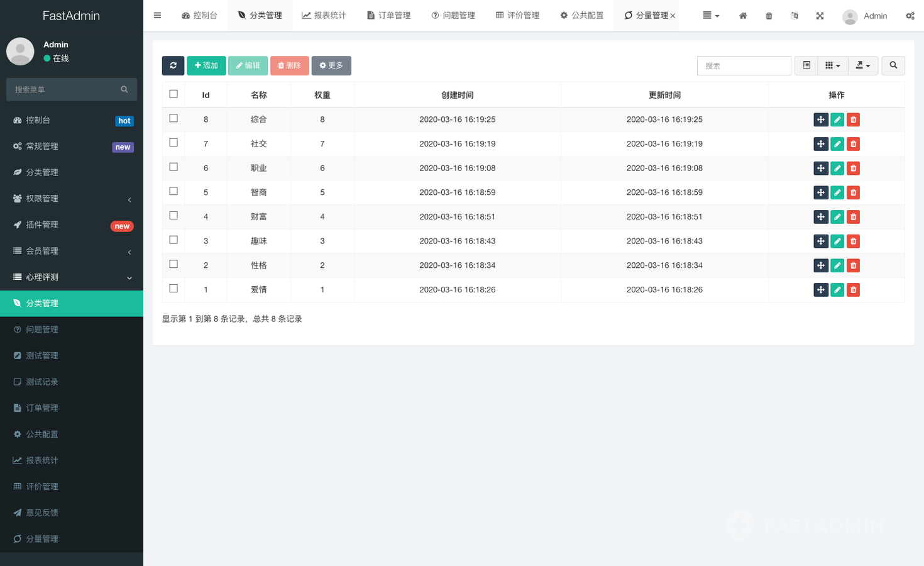Click the red delete icon for row 综合
Image resolution: width=924 pixels, height=566 pixels.
click(x=853, y=119)
